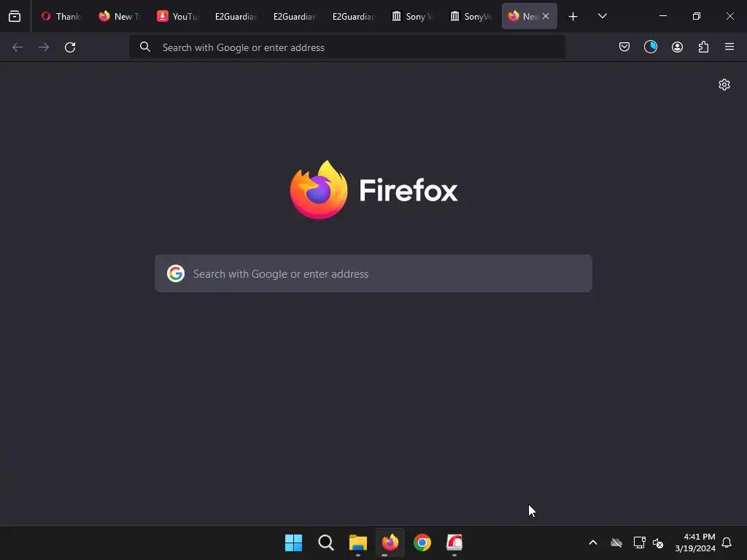Select the first E2Guardian tab
Image resolution: width=747 pixels, height=560 pixels.
pos(236,16)
